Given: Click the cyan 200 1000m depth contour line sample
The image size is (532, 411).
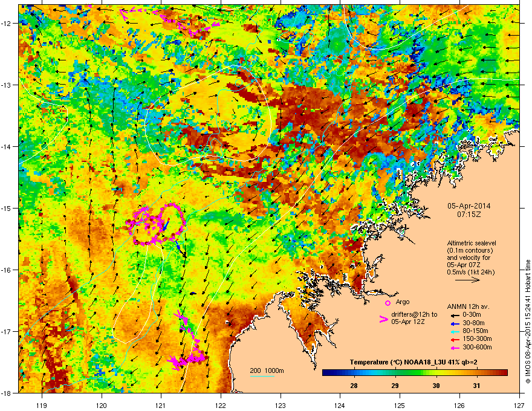Looking at the screenshot, I should [262, 376].
